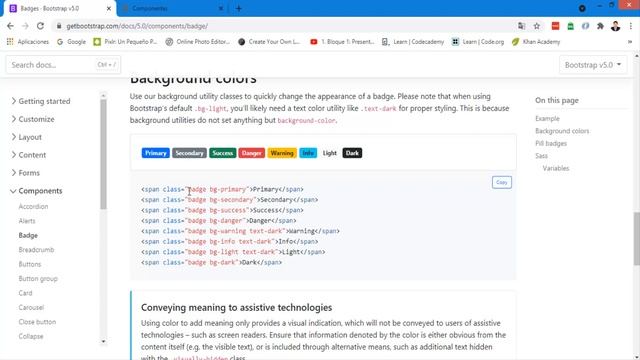Open the Create Your Own bookmark
This screenshot has height=360, width=640.
(x=269, y=42)
